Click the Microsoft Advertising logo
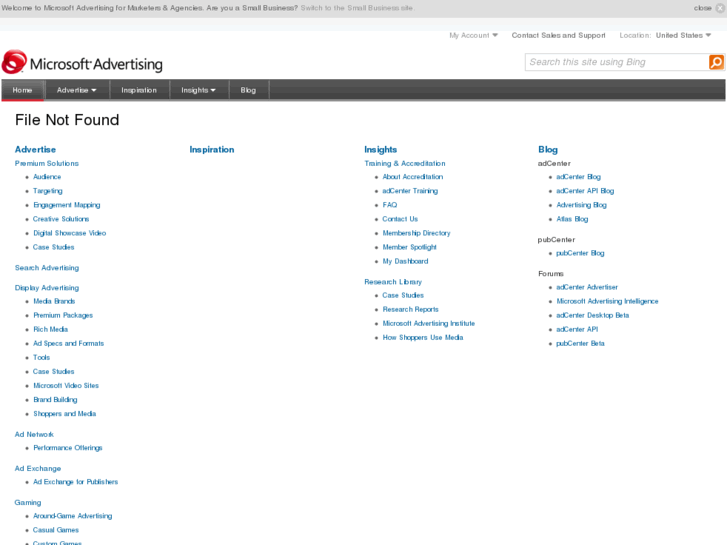The height and width of the screenshot is (545, 727). 82,62
